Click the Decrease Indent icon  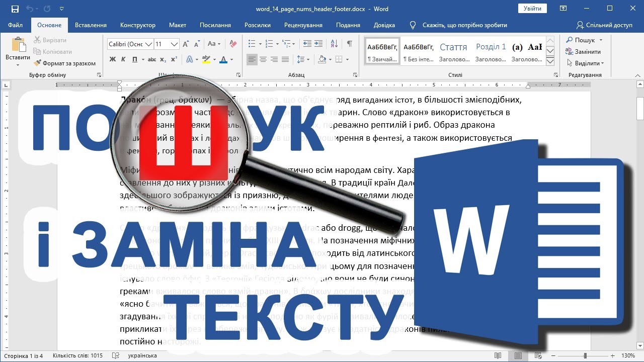[x=306, y=44]
